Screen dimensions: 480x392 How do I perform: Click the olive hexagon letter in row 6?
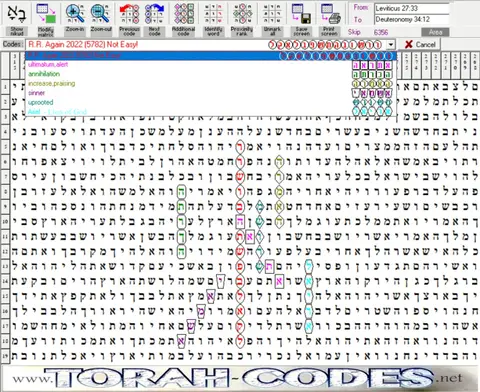click(279, 162)
